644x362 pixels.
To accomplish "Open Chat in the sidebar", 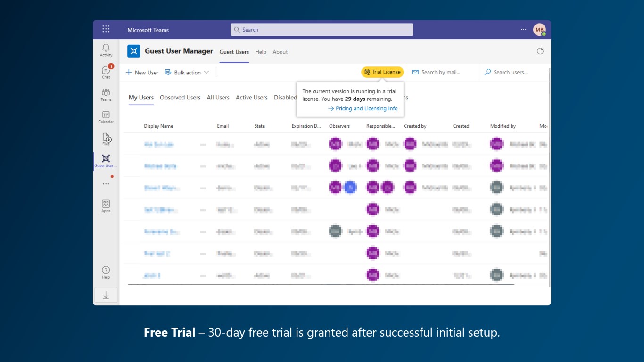I will tap(106, 72).
